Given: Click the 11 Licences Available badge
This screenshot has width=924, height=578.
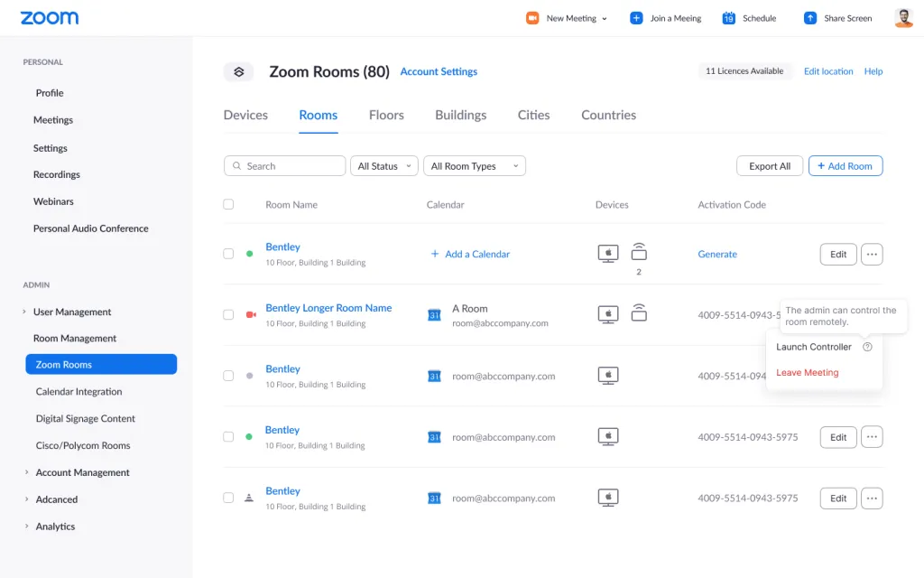Looking at the screenshot, I should 744,71.
